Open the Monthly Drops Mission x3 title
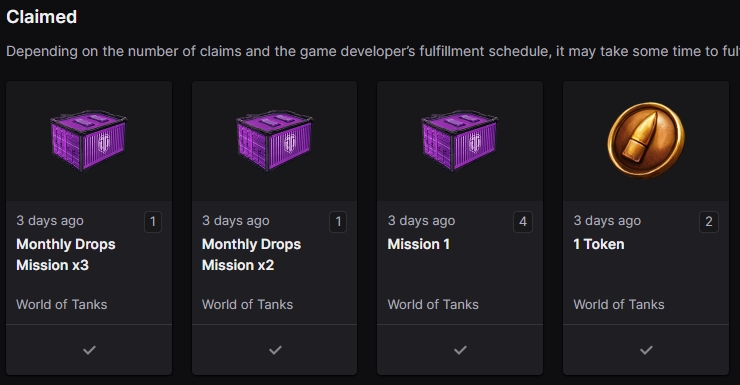Screen dimensions: 740x385 [66, 255]
